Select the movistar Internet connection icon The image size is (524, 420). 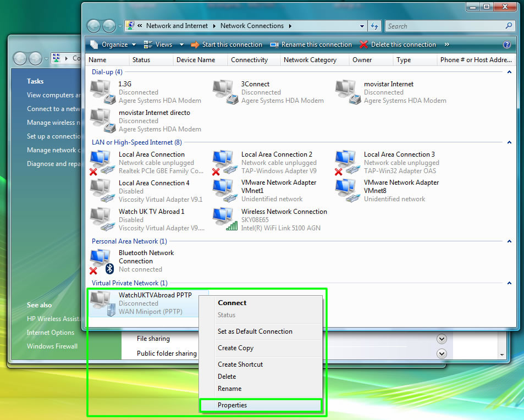(348, 92)
